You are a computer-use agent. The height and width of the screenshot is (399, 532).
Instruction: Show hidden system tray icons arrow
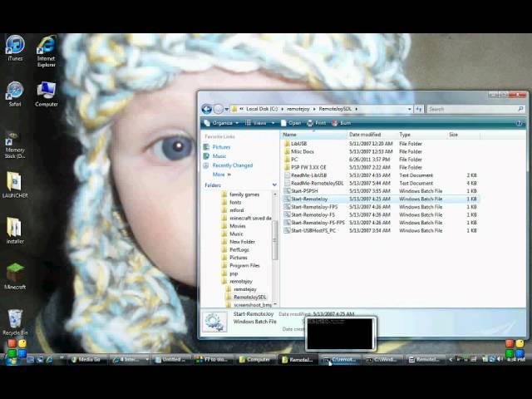(451, 359)
